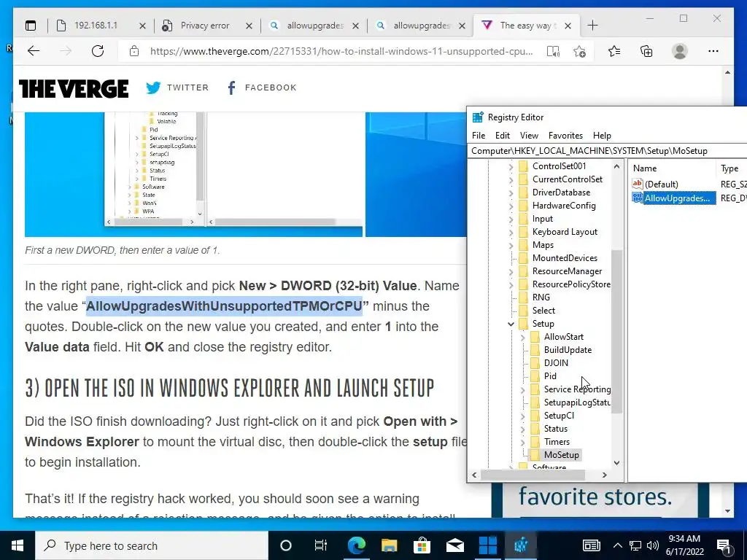Expand the DriverDatabase key
Image resolution: width=747 pixels, height=560 pixels.
tap(511, 192)
